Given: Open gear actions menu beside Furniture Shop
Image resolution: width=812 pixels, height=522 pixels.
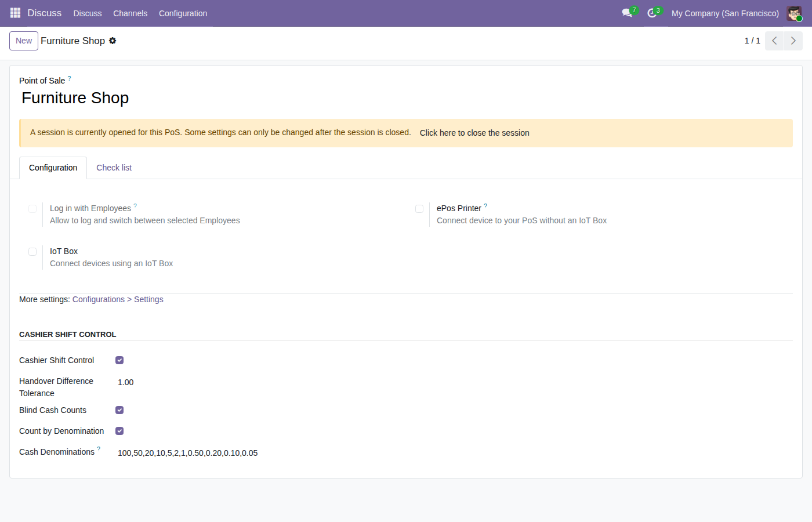Looking at the screenshot, I should 113,41.
